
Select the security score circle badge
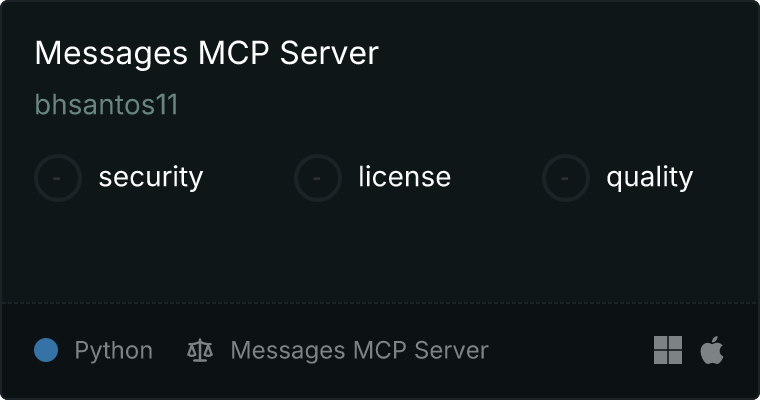[58, 178]
